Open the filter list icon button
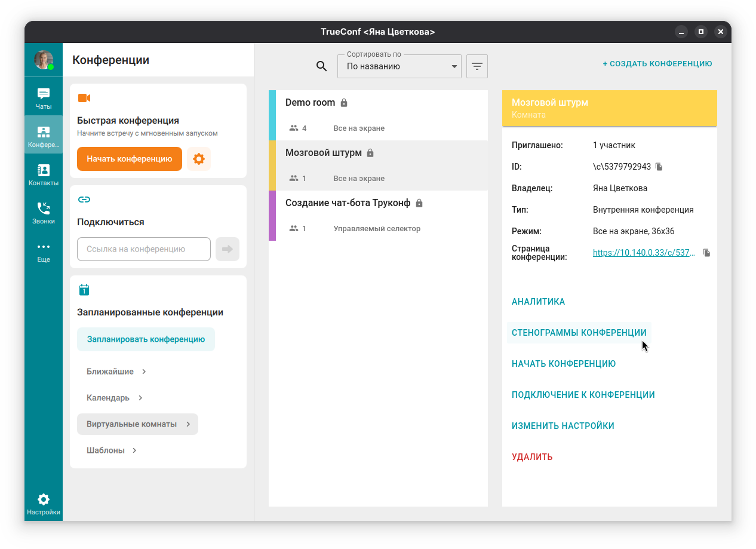The image size is (756, 549). [477, 66]
